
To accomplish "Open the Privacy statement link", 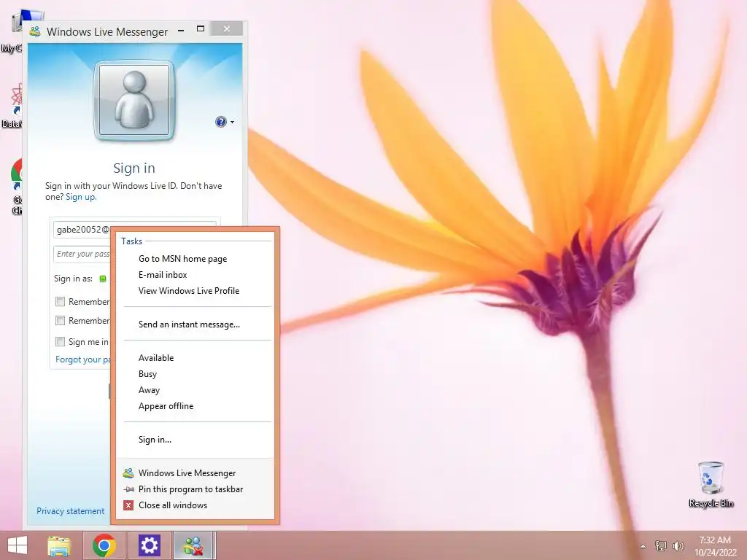I will pyautogui.click(x=71, y=511).
